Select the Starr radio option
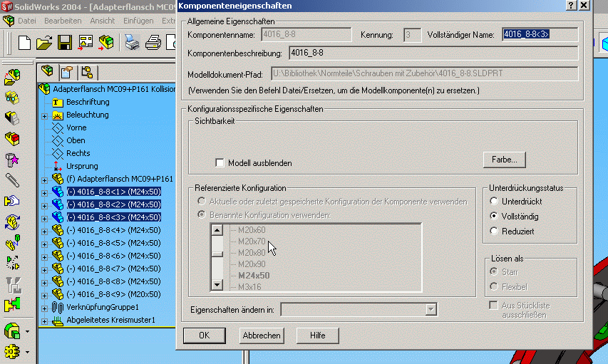 point(494,271)
